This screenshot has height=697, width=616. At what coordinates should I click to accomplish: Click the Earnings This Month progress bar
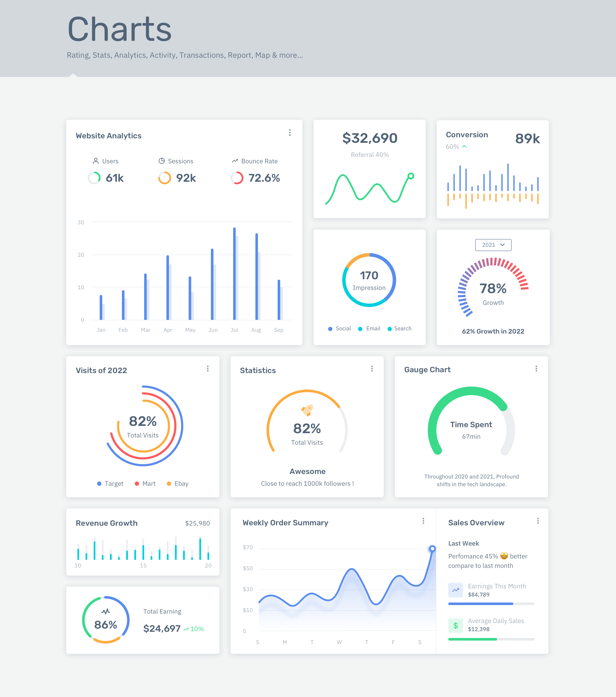click(491, 604)
